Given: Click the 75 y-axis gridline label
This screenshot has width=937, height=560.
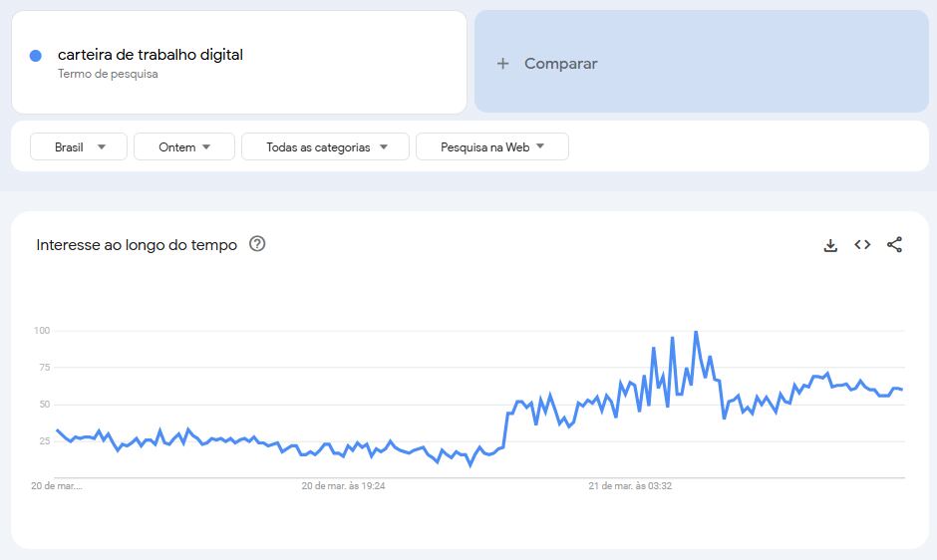Looking at the screenshot, I should [42, 368].
